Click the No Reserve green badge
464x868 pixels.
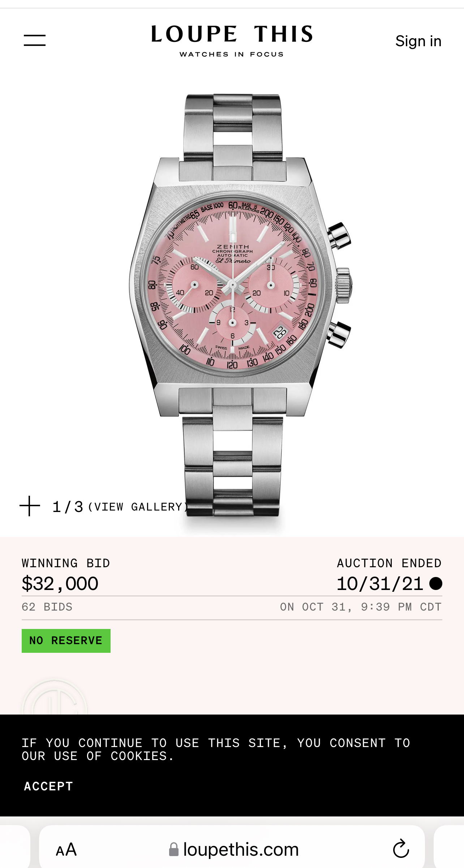(x=66, y=641)
